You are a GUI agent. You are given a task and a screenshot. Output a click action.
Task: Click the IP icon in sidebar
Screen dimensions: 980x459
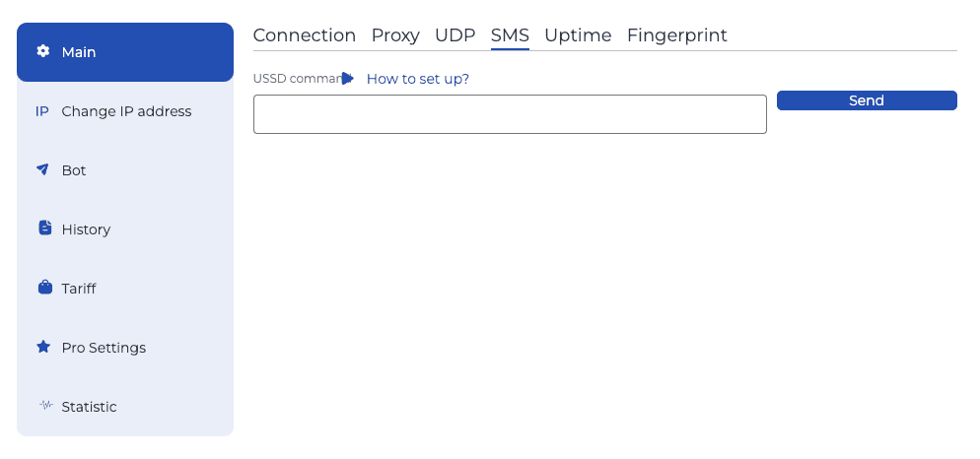click(x=42, y=111)
